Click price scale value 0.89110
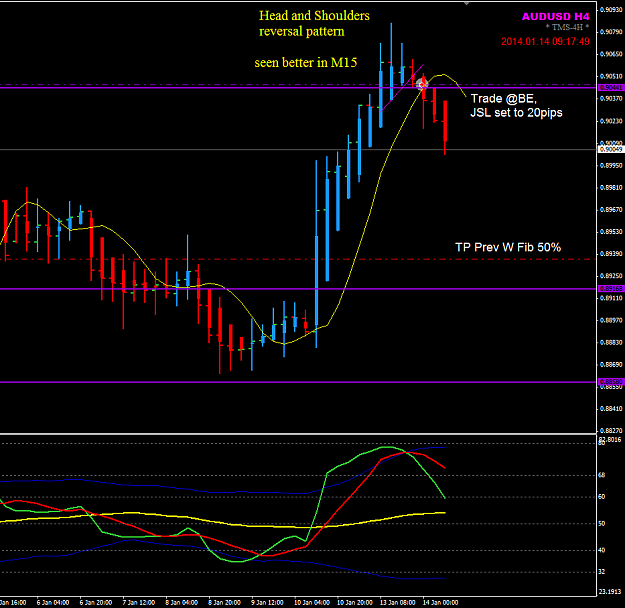Screen dimensions: 625x608 tap(611, 298)
